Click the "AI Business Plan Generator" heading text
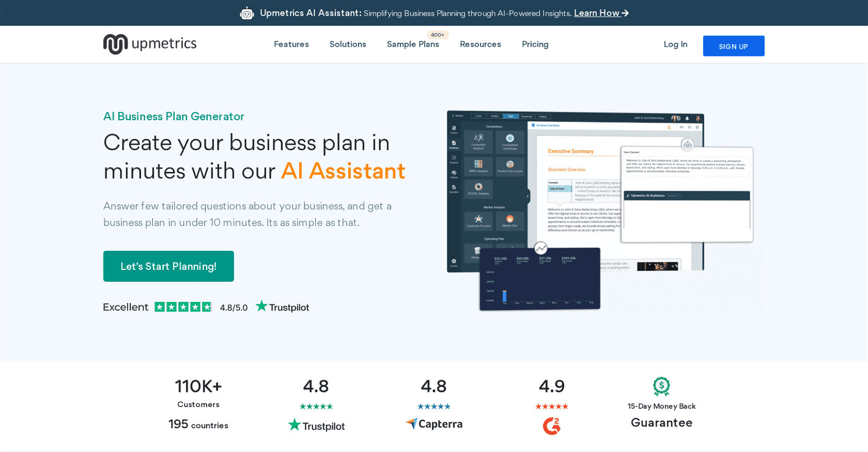Screen dimensions: 868x452 coord(174,117)
